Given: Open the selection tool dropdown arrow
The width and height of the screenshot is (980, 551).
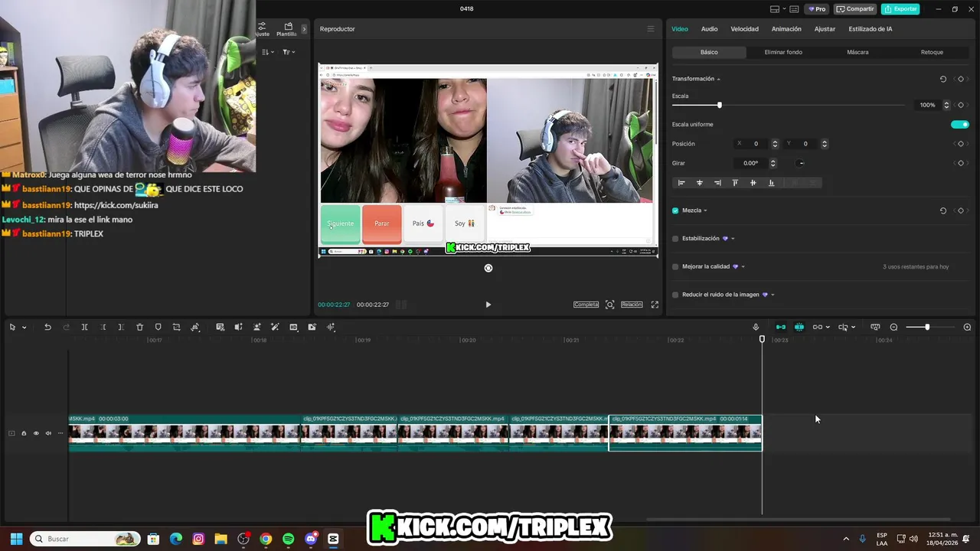Looking at the screenshot, I should click(24, 328).
